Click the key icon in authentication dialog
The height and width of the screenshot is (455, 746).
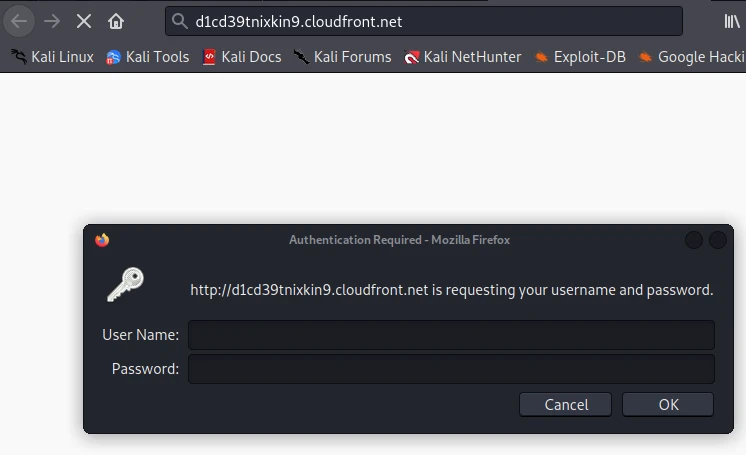(x=126, y=284)
